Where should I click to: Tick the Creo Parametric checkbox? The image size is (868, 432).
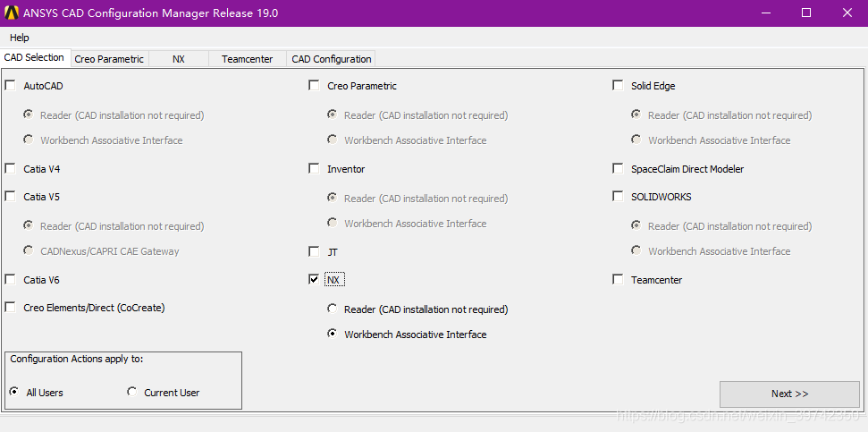(x=314, y=85)
